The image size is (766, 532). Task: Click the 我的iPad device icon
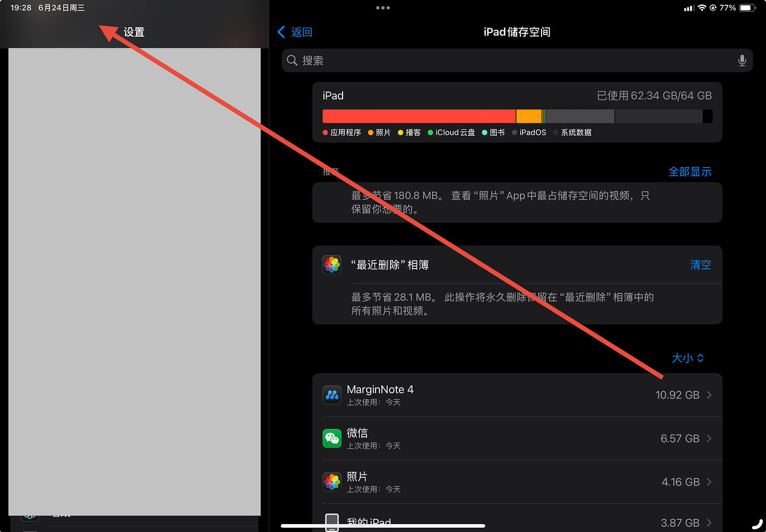click(332, 522)
